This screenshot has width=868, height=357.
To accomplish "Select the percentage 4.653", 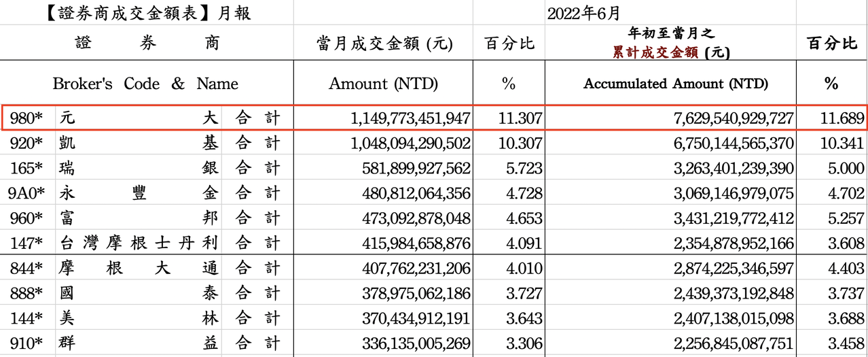I will 524,218.
